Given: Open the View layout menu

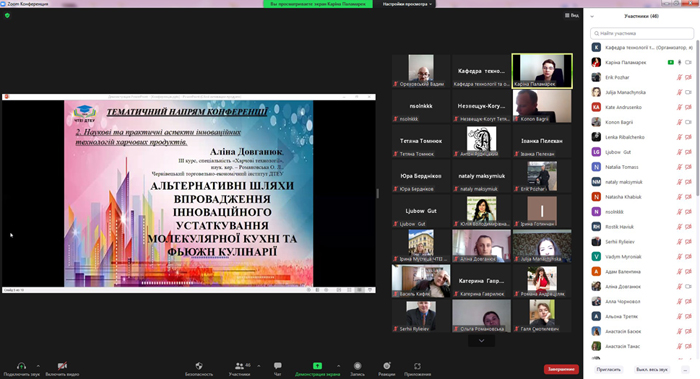Looking at the screenshot, I should point(572,15).
